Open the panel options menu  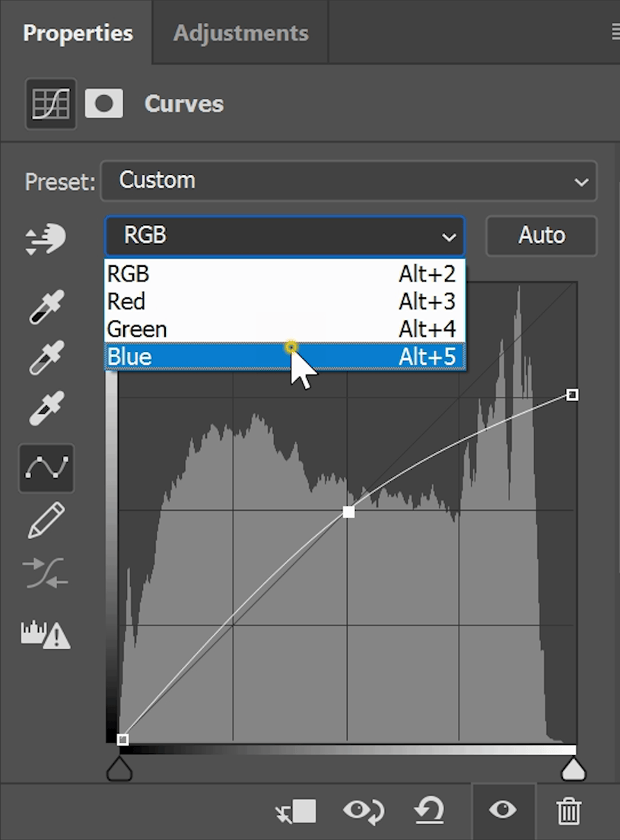[x=615, y=32]
